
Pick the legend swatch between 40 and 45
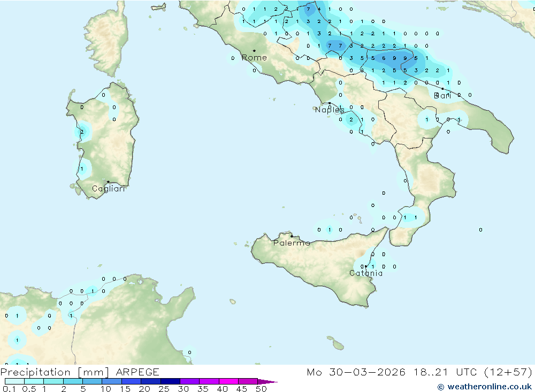click(x=228, y=381)
